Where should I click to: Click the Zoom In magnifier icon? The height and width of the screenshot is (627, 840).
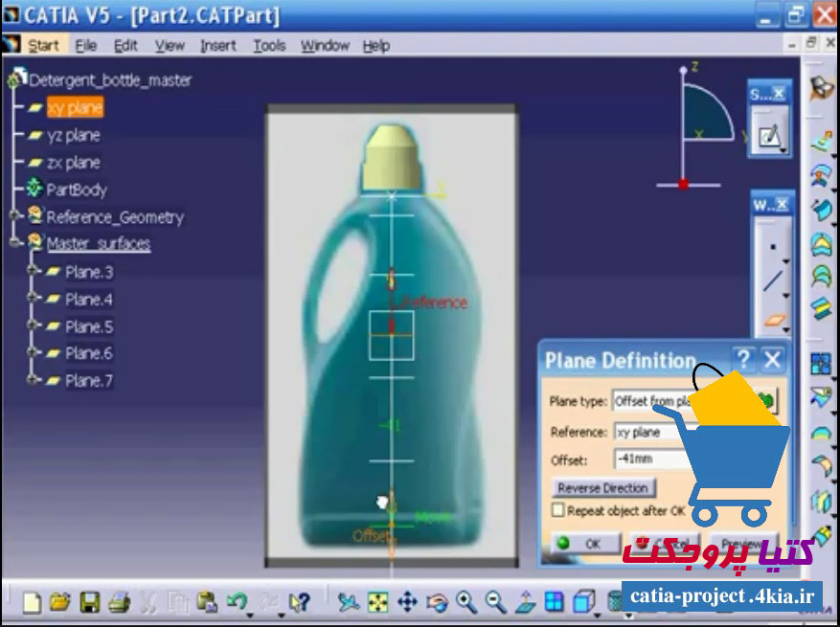point(466,602)
